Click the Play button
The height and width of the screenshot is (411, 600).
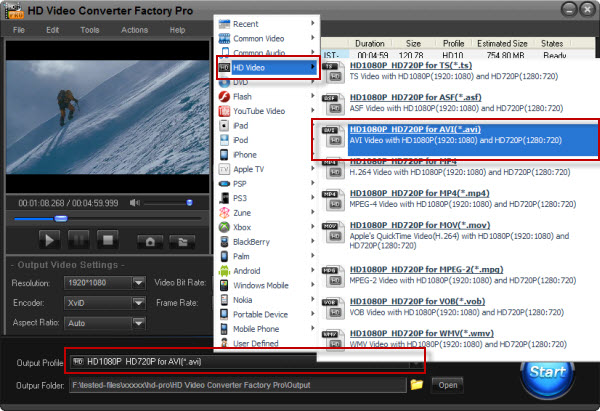tap(49, 240)
